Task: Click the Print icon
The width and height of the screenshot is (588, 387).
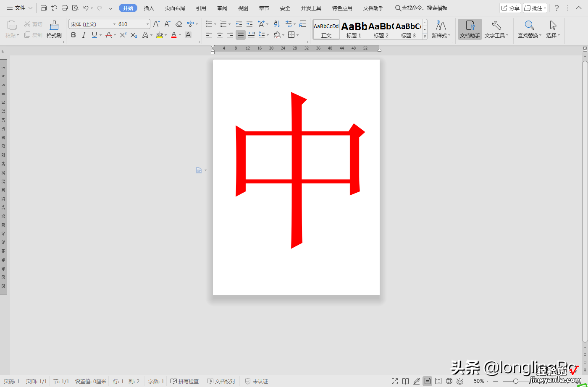Action: point(65,8)
